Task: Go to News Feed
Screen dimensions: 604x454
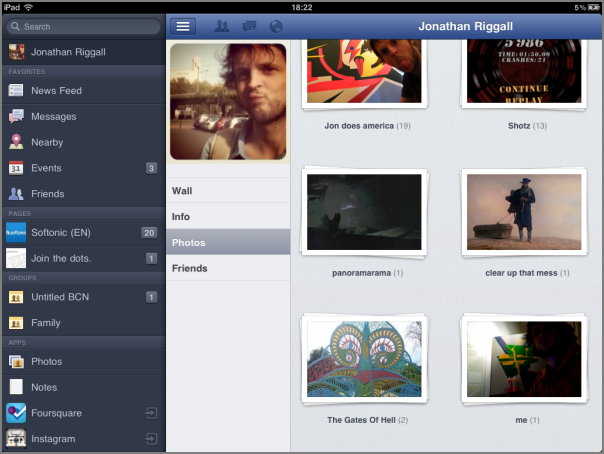Action: tap(84, 91)
